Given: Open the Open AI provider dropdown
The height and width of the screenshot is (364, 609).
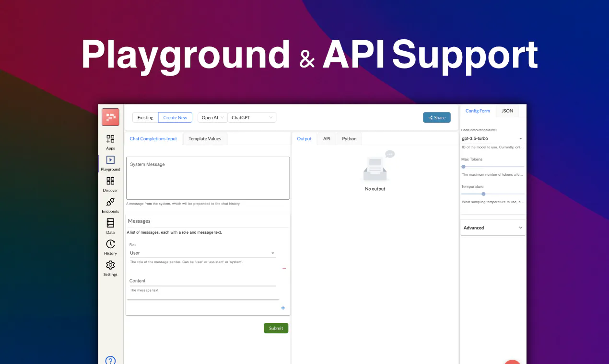Looking at the screenshot, I should coord(212,117).
